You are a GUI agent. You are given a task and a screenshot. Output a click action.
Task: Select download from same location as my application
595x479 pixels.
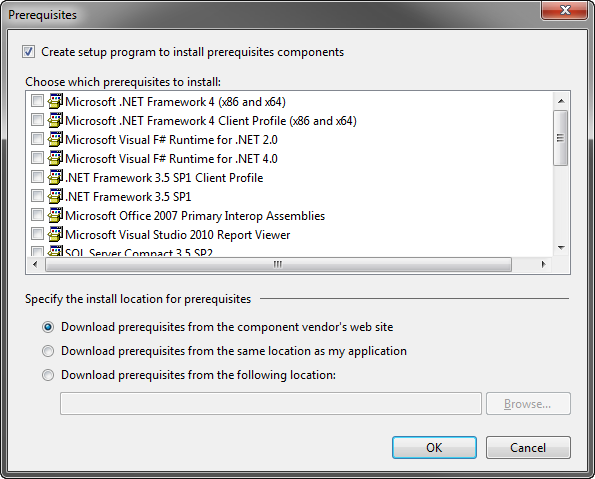(x=48, y=351)
